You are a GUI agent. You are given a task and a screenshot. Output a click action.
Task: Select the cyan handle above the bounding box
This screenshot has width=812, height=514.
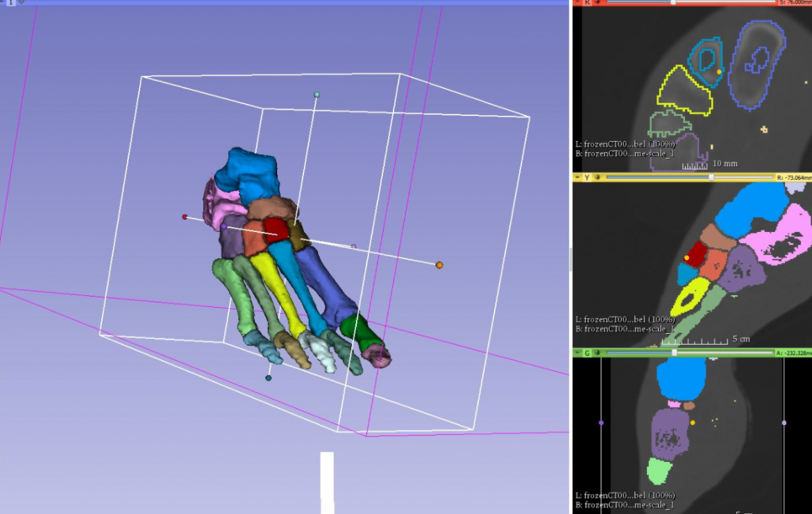point(316,93)
